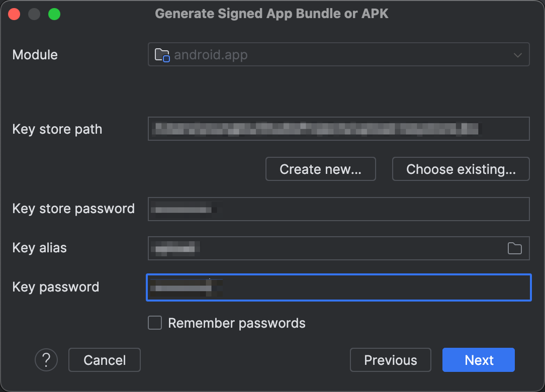Expand the Module dropdown chevron arrow
545x392 pixels.
pos(517,55)
